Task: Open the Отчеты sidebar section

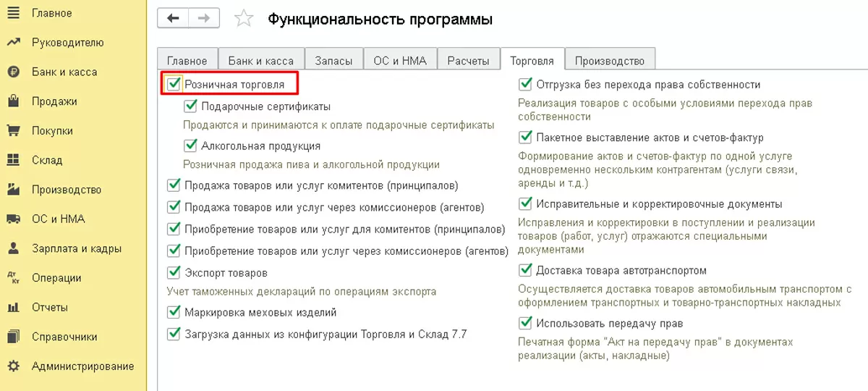Action: pos(50,307)
